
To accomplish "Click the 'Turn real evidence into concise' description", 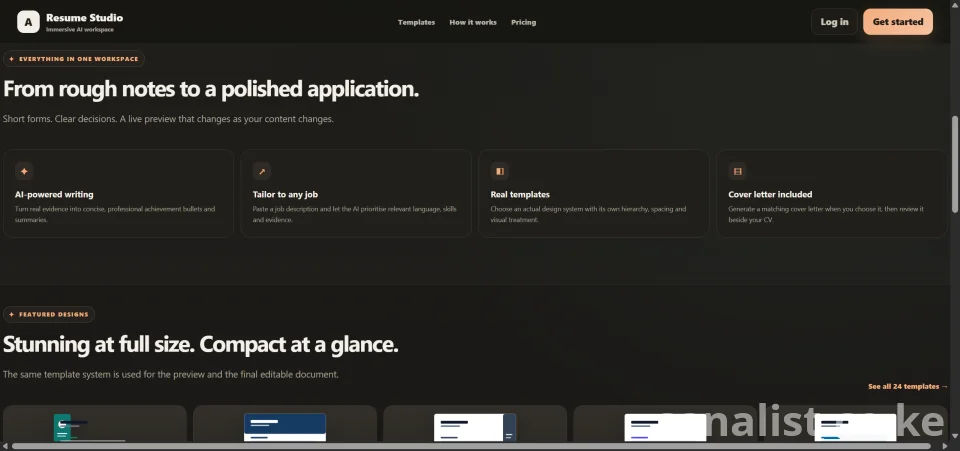I will (115, 214).
